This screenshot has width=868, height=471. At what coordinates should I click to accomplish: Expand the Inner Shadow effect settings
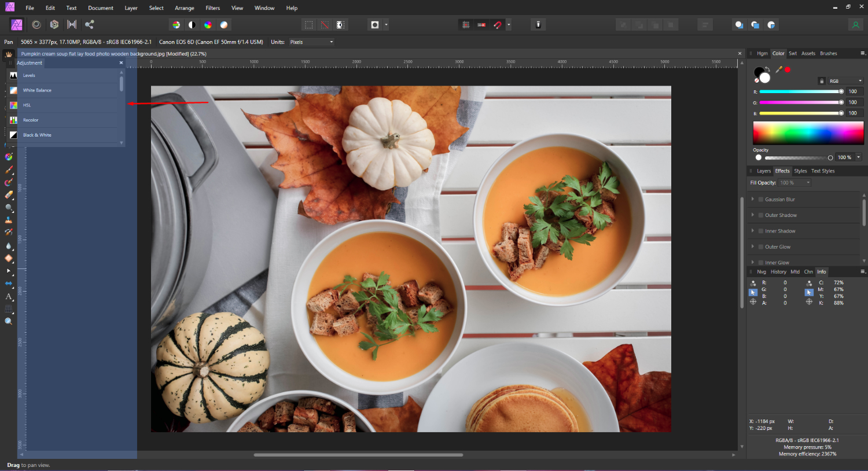coord(753,231)
